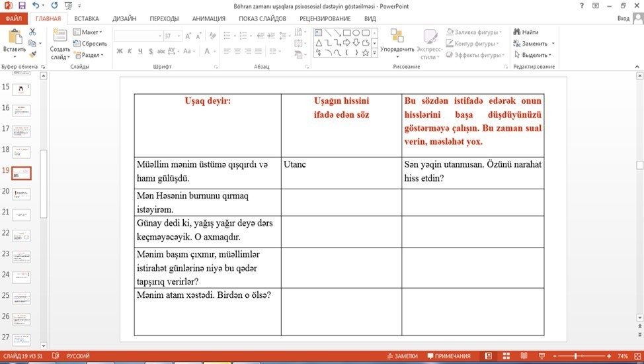This screenshot has width=644, height=364.
Task: Click РУССКИЙ language status indicator
Action: pyautogui.click(x=78, y=356)
